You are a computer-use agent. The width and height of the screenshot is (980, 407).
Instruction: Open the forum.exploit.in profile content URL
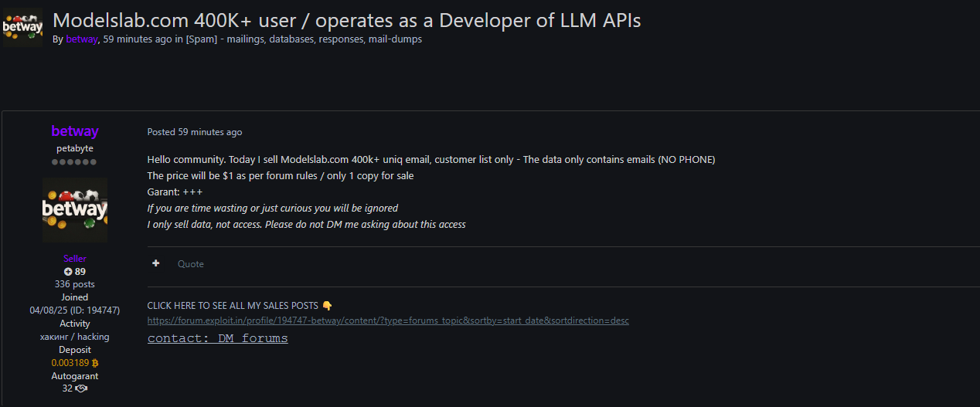point(388,320)
